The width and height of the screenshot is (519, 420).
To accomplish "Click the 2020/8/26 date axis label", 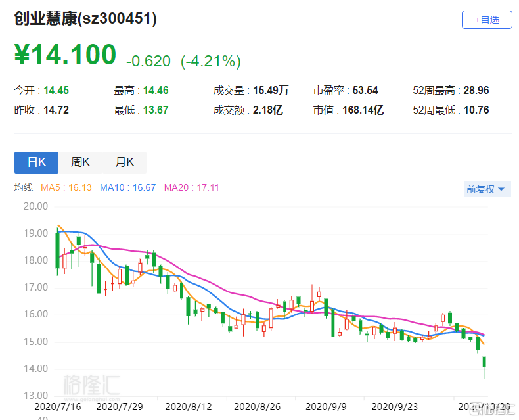I will (257, 407).
